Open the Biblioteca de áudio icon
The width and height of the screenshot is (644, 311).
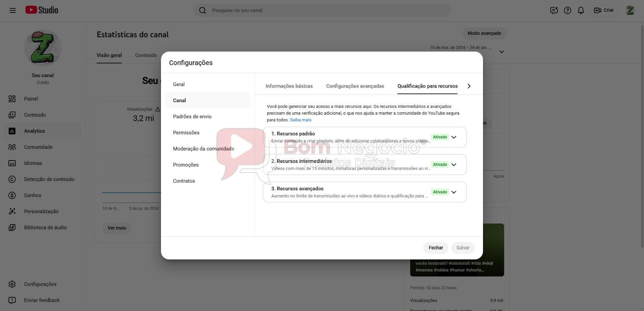[x=12, y=228]
